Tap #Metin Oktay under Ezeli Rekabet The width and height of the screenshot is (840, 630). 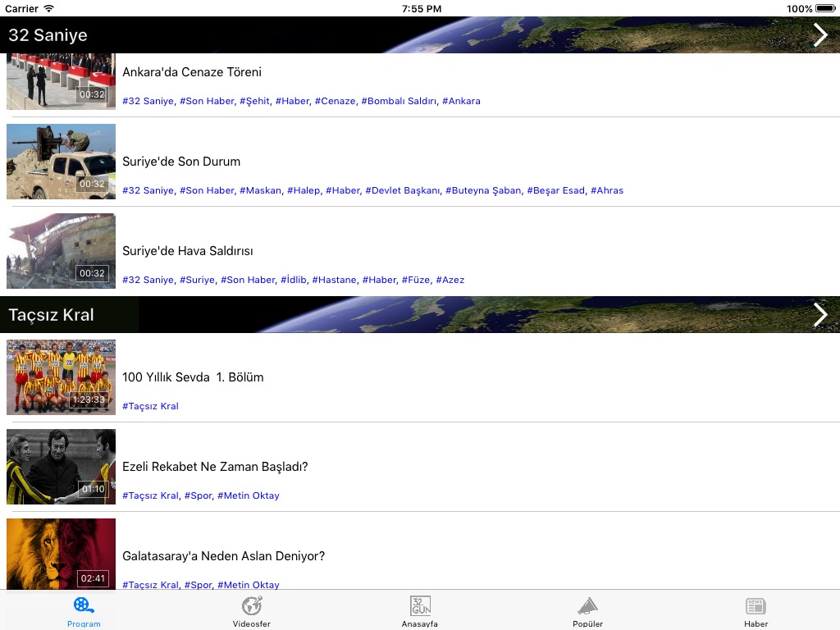coord(249,495)
